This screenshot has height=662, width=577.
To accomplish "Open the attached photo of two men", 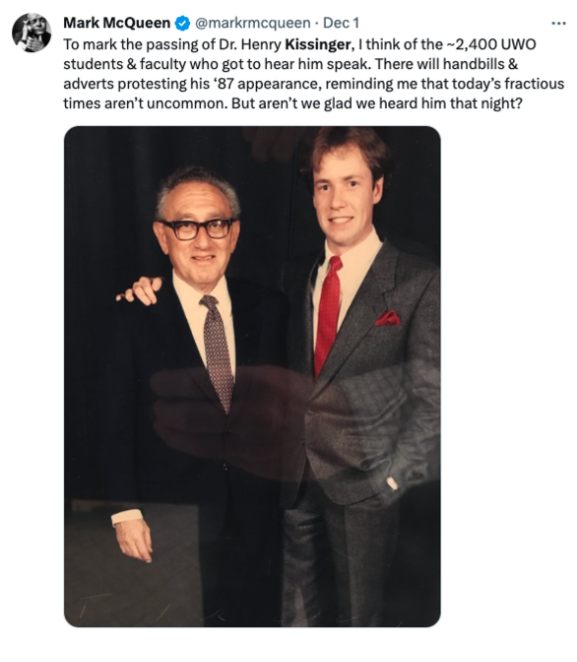I will (x=252, y=376).
